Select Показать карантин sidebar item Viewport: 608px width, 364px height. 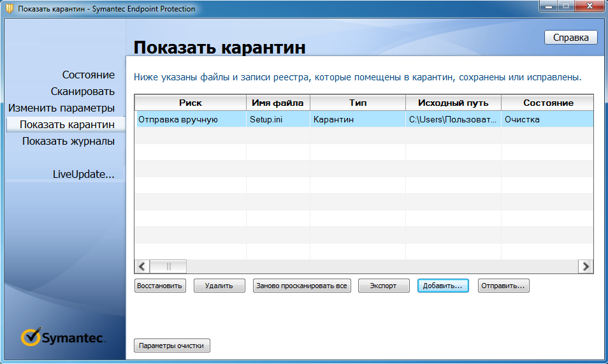pyautogui.click(x=67, y=124)
